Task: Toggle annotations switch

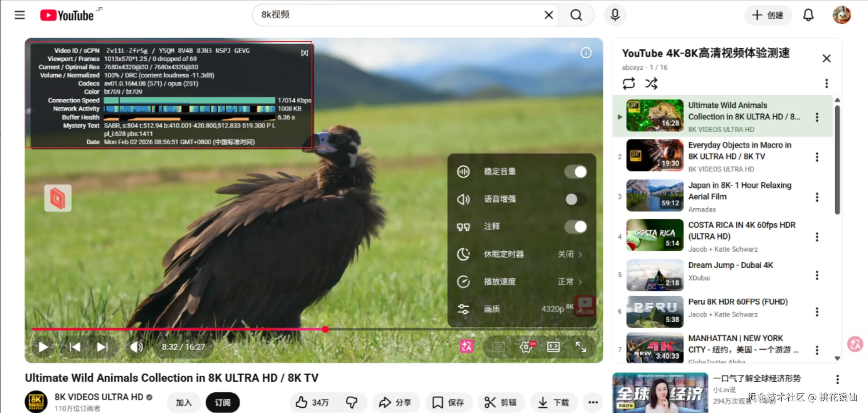Action: coord(576,227)
